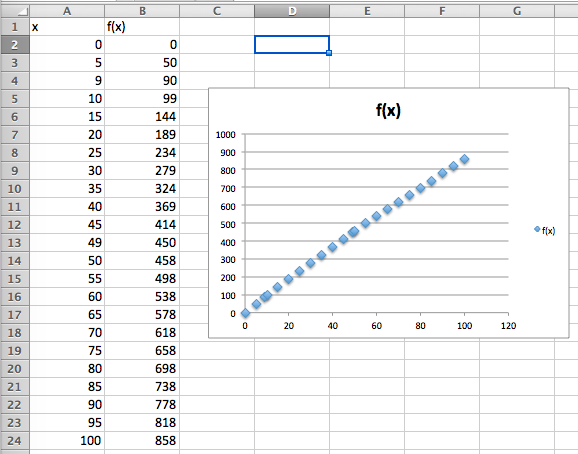The height and width of the screenshot is (454, 578).
Task: Click the f(x) legend diamond marker
Action: pyautogui.click(x=537, y=229)
